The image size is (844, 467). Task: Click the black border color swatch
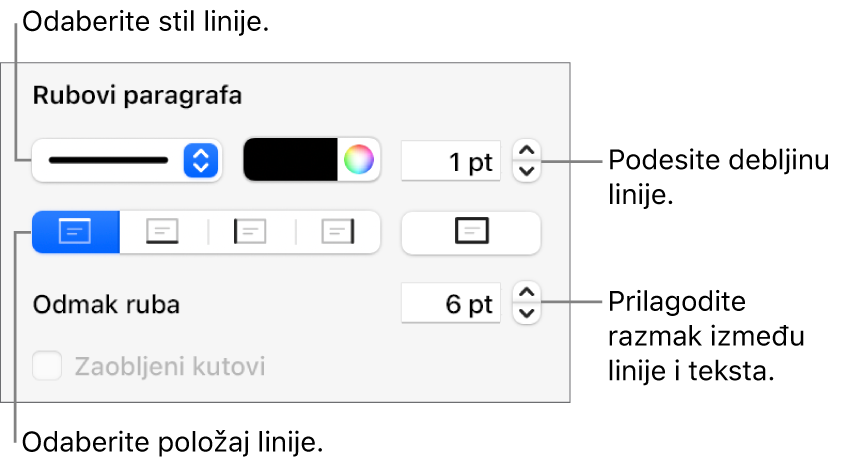[x=291, y=159]
